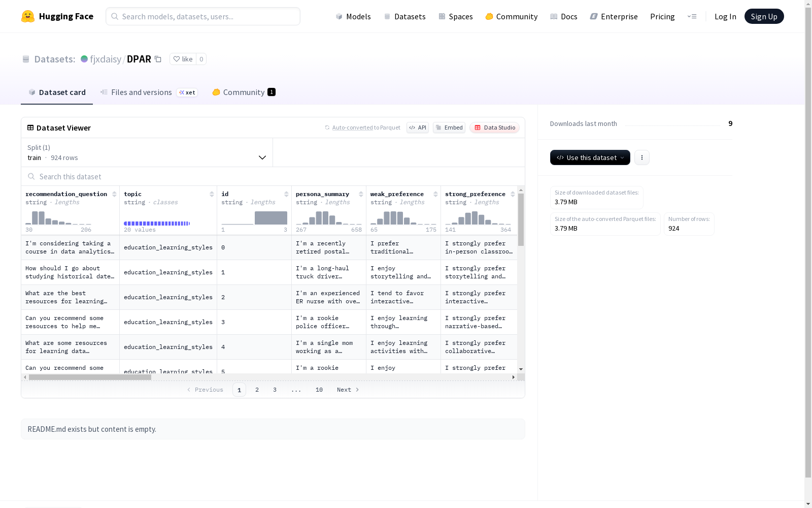Click the up arrow of table vertical scrollbar

tap(521, 190)
